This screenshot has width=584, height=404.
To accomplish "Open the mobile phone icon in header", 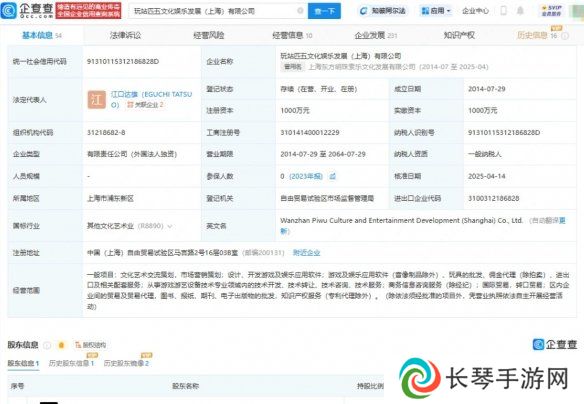I will point(504,11).
